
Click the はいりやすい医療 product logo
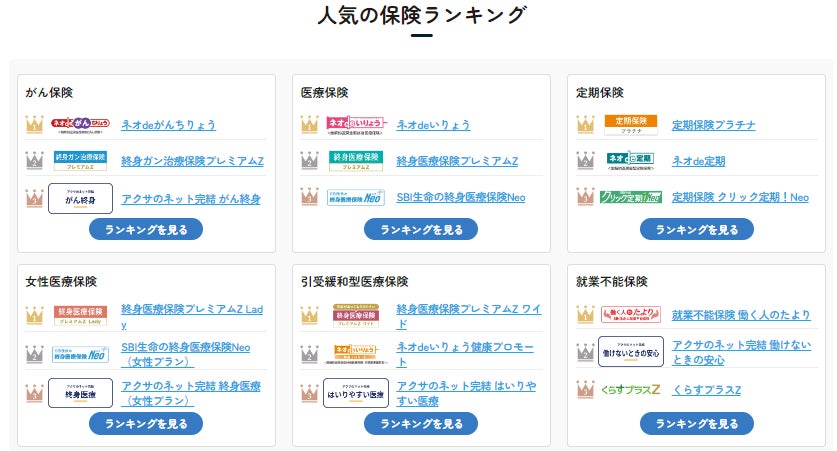[355, 393]
